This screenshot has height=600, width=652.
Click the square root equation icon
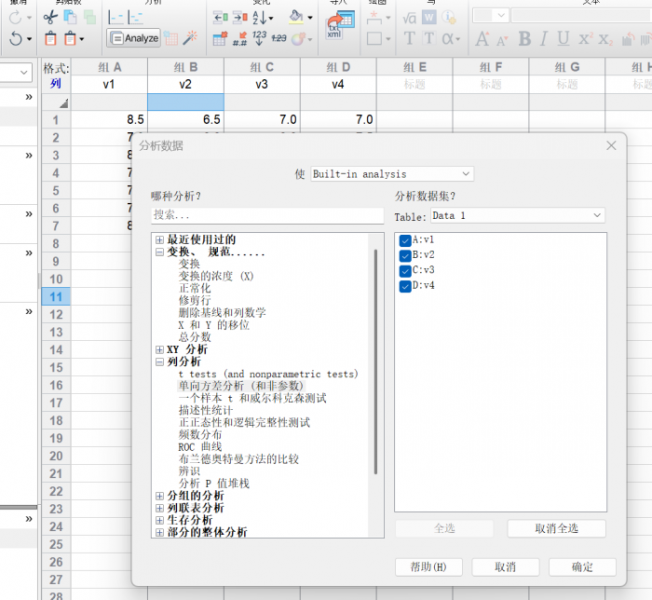(409, 17)
